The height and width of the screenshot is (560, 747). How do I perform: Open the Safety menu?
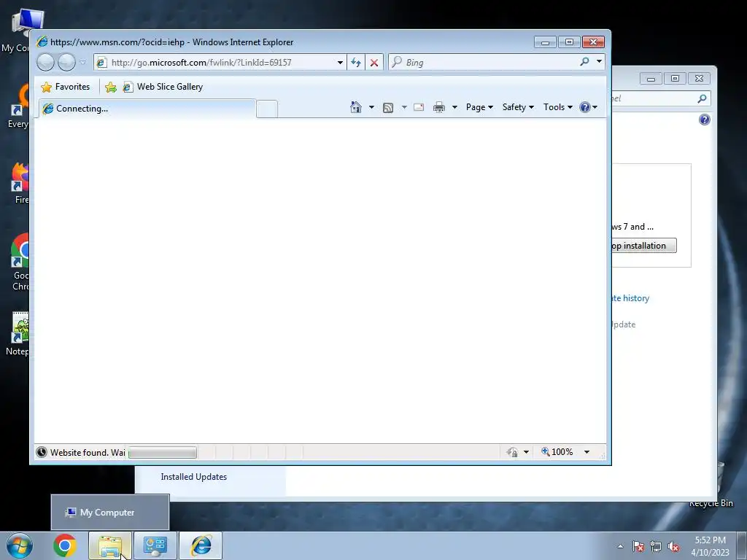coord(518,107)
